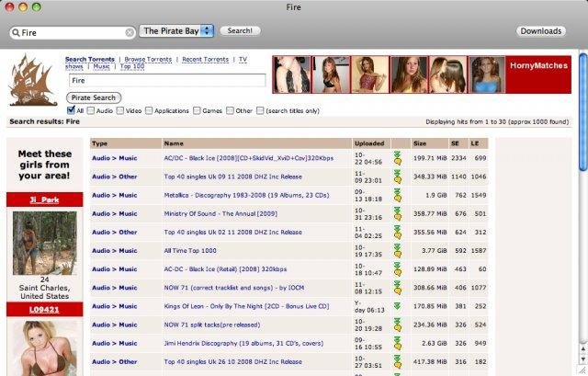Image resolution: width=588 pixels, height=376 pixels.
Task: Click the Uploaded column header
Action: [x=369, y=143]
